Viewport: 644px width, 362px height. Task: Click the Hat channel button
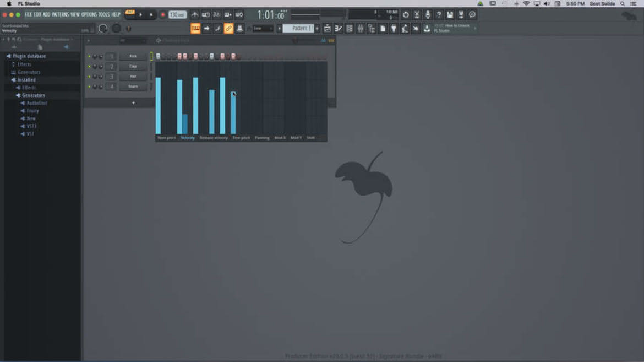click(133, 77)
